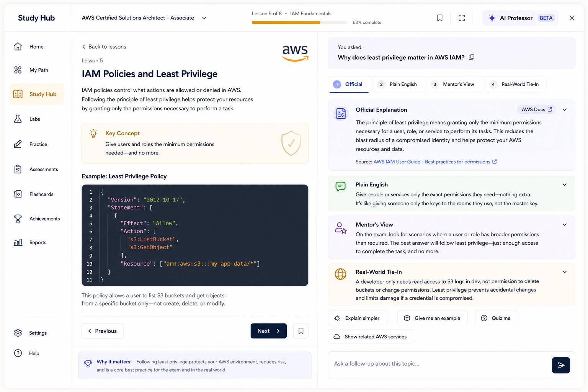This screenshot has height=392, width=588.
Task: Click the Settings gear icon
Action: coord(18,333)
